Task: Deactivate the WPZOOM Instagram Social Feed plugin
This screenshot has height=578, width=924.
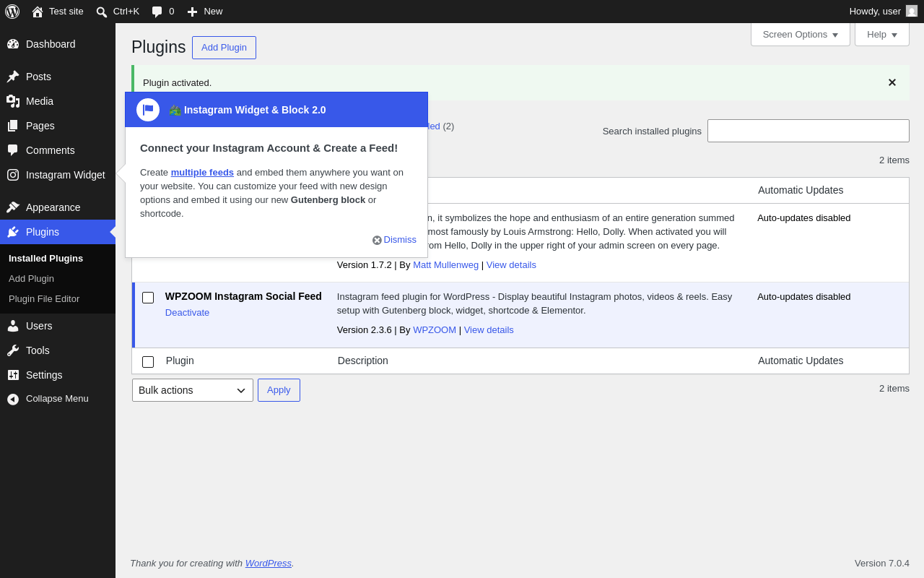Action: [187, 312]
